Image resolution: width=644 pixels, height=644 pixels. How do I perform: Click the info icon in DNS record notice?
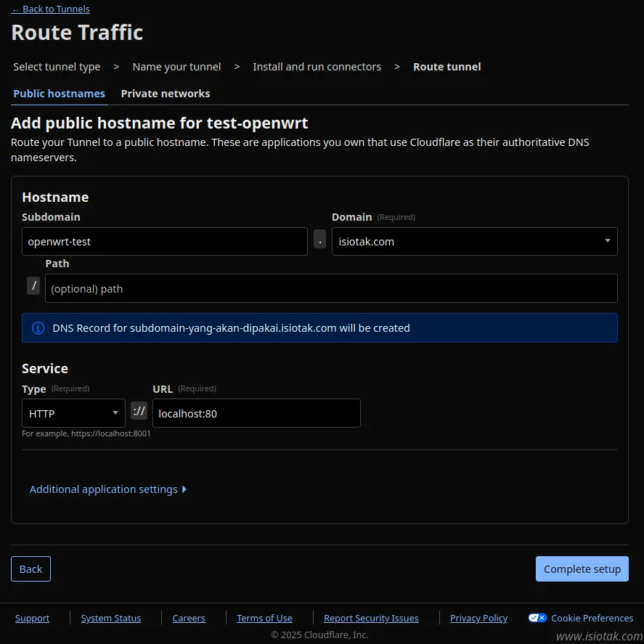click(38, 327)
